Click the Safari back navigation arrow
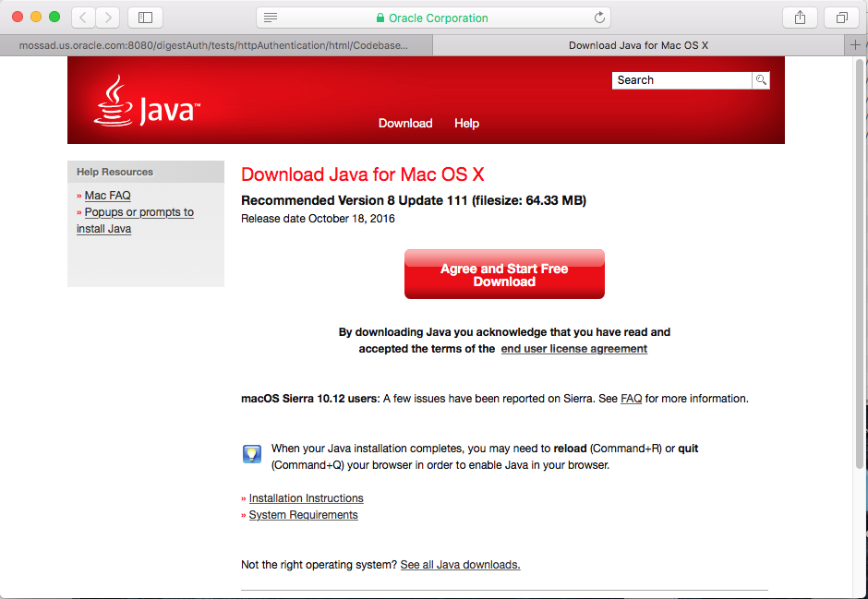868x599 pixels. 83,18
